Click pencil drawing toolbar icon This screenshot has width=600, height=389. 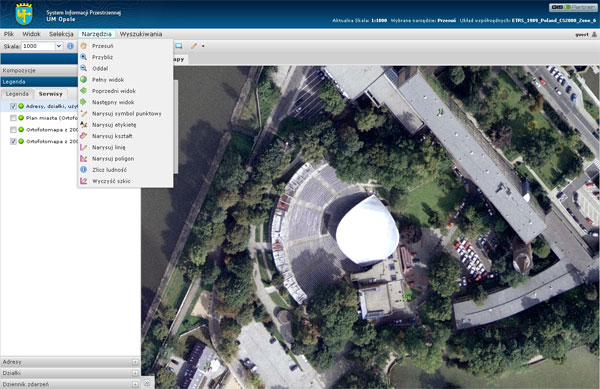[x=194, y=46]
